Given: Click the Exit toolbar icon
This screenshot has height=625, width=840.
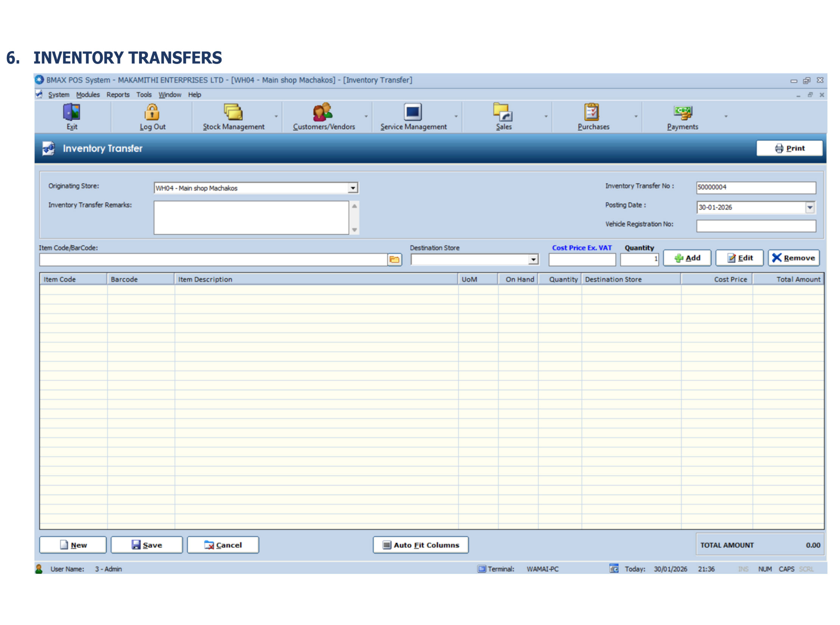Looking at the screenshot, I should 72,112.
